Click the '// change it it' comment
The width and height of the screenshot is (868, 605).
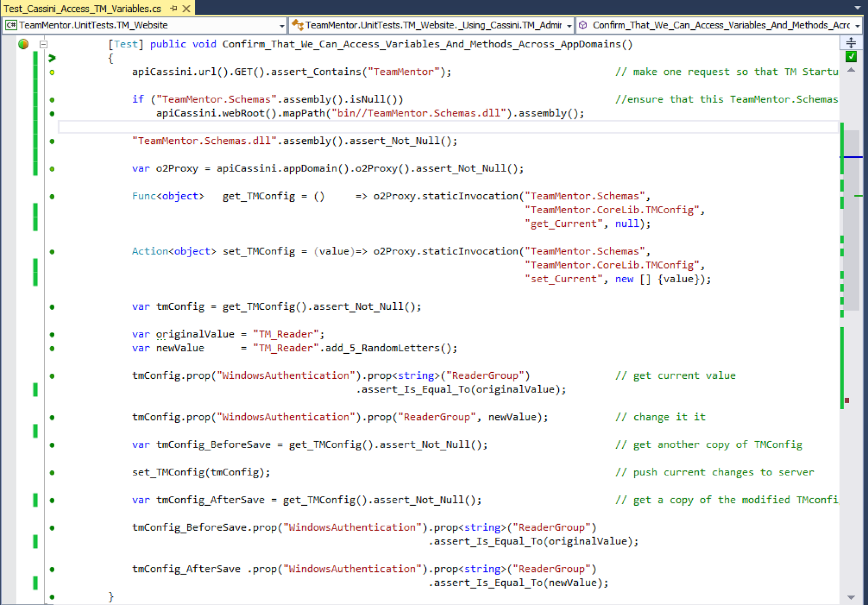coord(660,417)
